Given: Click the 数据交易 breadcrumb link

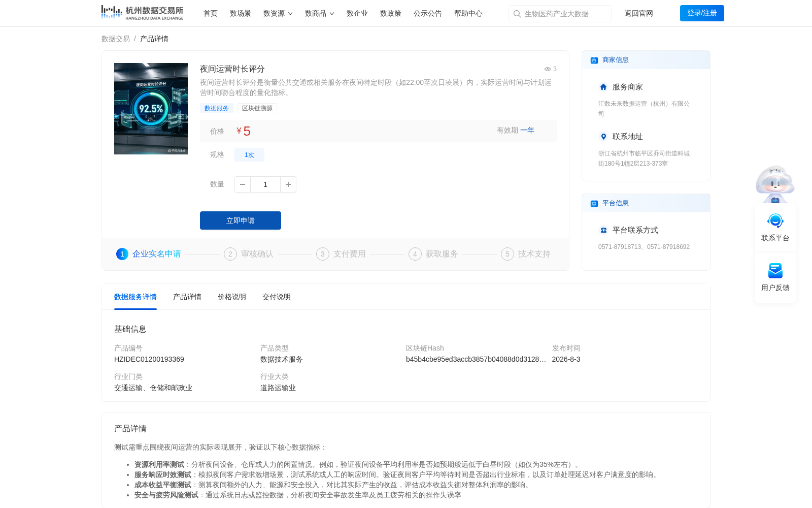Looking at the screenshot, I should point(116,39).
